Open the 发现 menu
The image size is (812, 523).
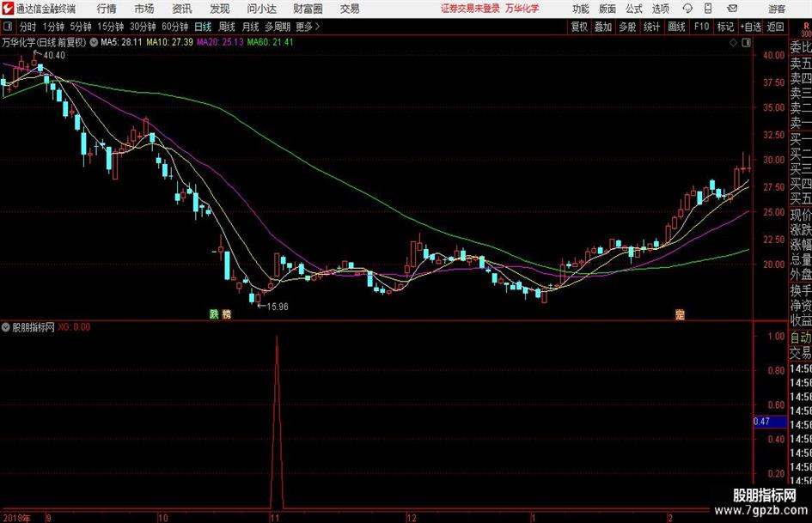coord(220,9)
